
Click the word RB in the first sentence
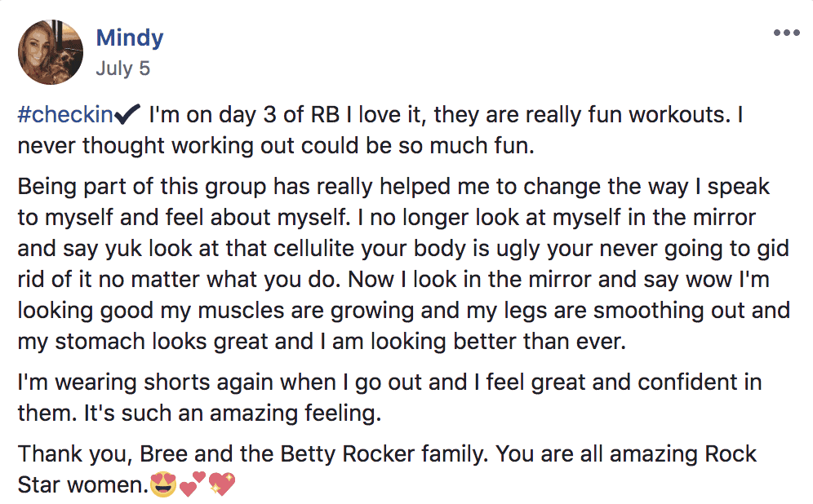(x=325, y=114)
